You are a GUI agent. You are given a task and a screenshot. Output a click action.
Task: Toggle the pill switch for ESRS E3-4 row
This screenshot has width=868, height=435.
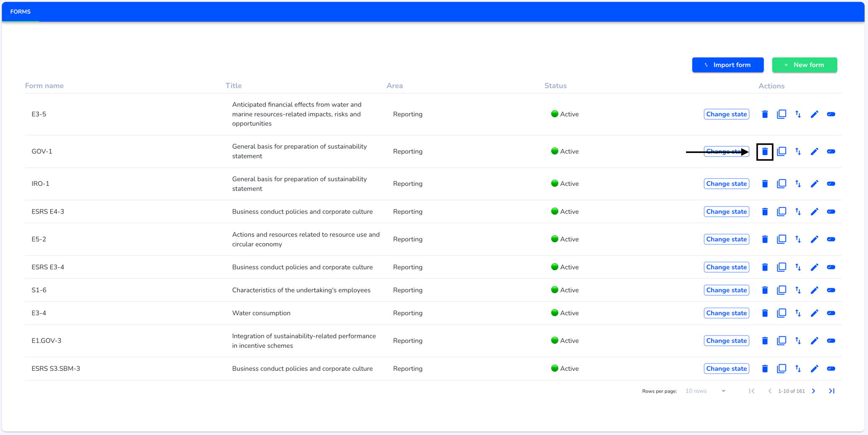click(831, 267)
